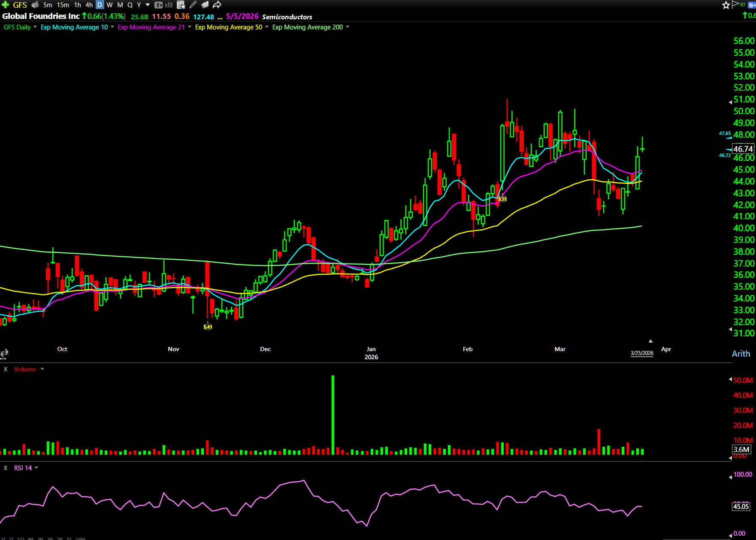Open the timeframe list dropdown arrow

[148, 5]
